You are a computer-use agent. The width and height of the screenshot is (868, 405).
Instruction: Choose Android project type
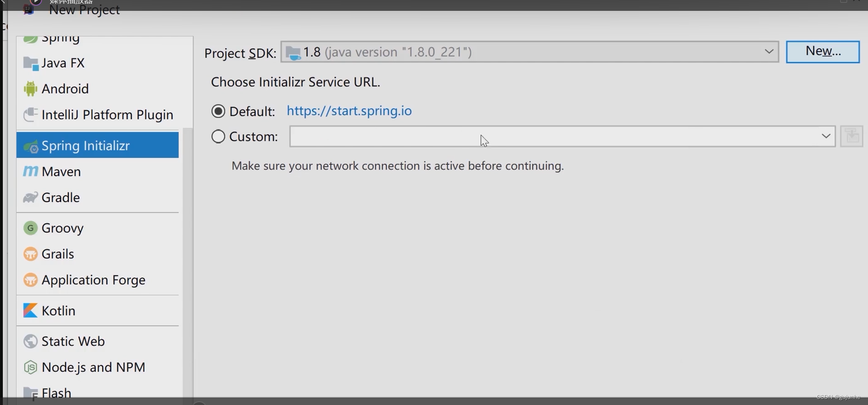pos(97,89)
